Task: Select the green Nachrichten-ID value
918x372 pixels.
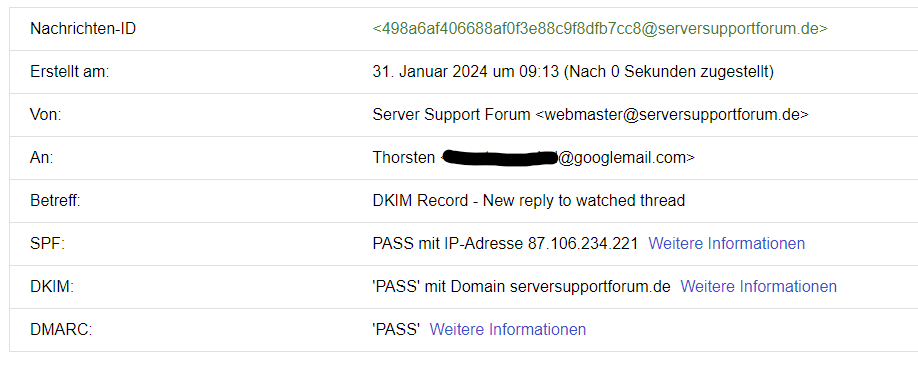Action: (x=600, y=29)
